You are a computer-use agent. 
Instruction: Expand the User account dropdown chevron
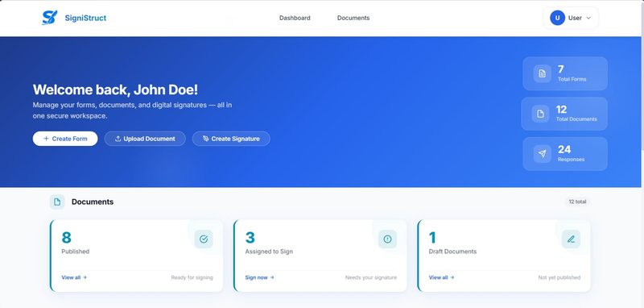point(588,18)
